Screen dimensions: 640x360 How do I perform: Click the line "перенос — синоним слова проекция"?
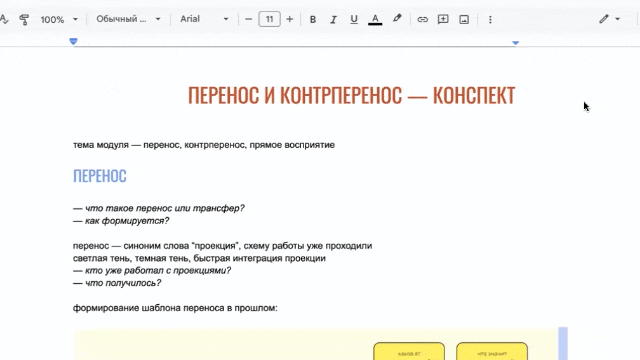point(222,246)
